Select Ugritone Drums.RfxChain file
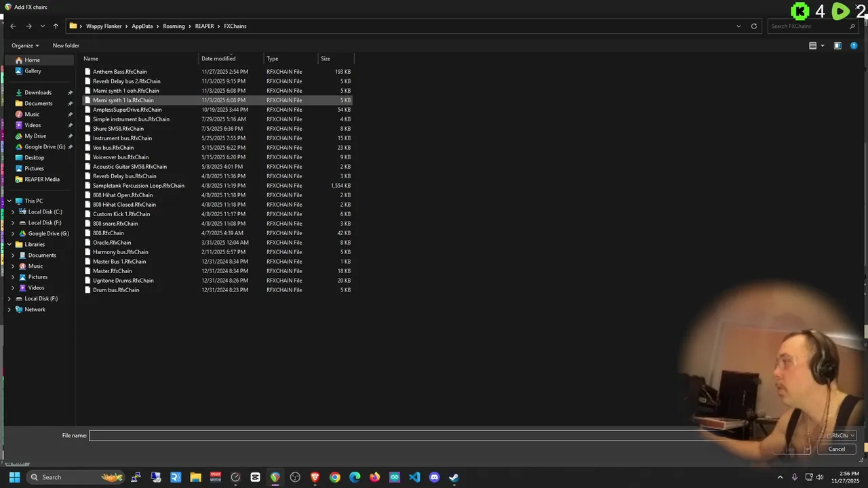The width and height of the screenshot is (868, 488). (x=217, y=280)
